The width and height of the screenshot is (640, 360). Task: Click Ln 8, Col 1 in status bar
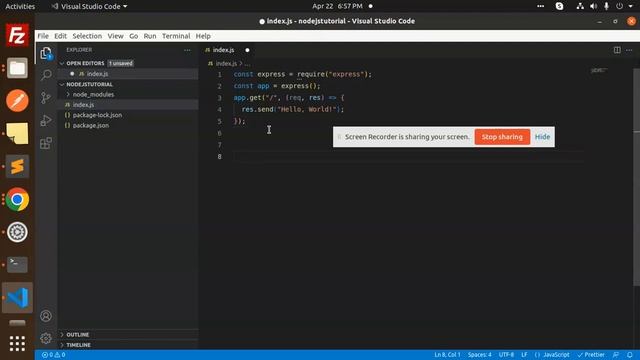(447, 355)
